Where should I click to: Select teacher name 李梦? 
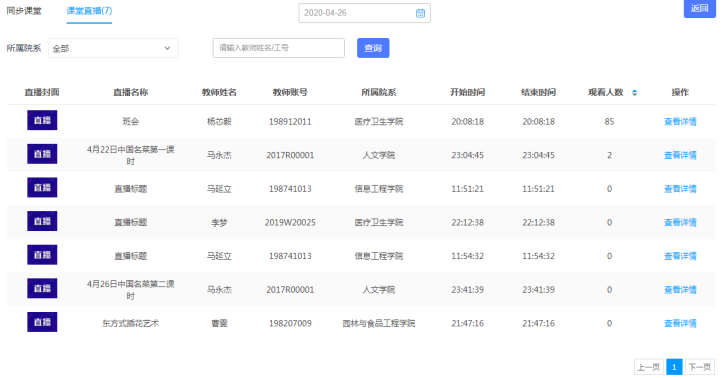coord(219,223)
